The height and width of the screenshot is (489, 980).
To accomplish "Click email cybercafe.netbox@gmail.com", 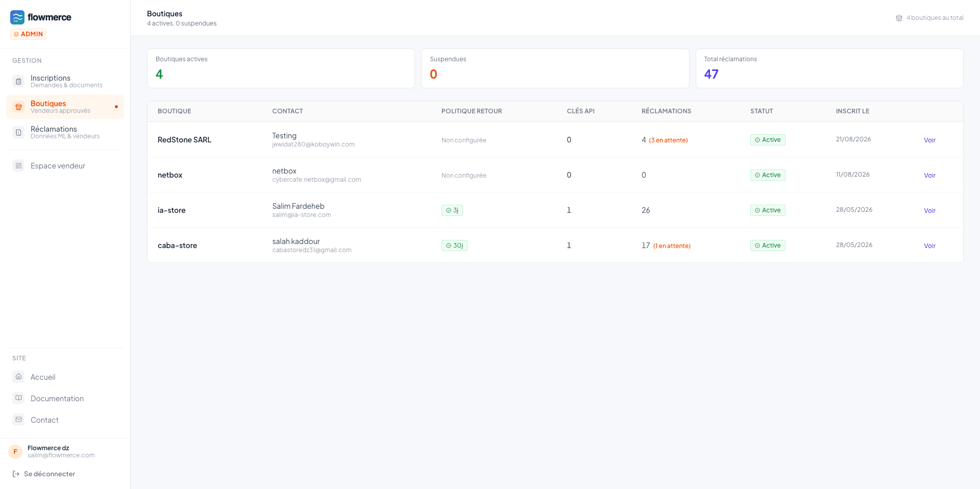I will (316, 180).
